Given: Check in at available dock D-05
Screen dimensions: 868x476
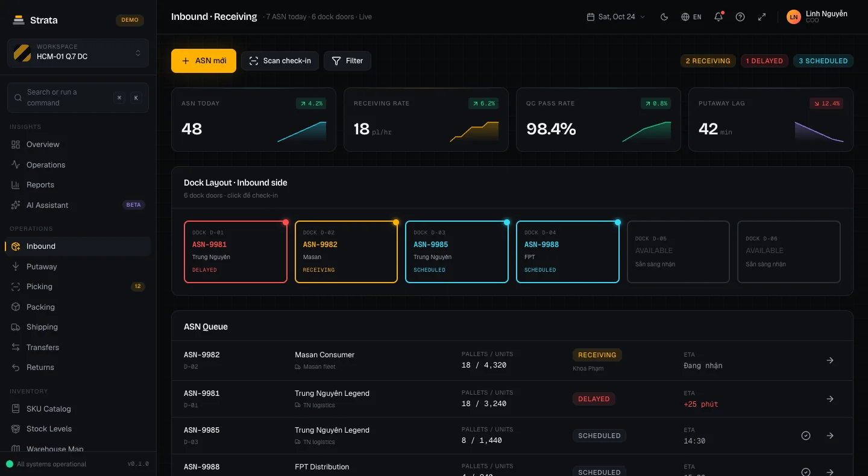Looking at the screenshot, I should pyautogui.click(x=678, y=252).
